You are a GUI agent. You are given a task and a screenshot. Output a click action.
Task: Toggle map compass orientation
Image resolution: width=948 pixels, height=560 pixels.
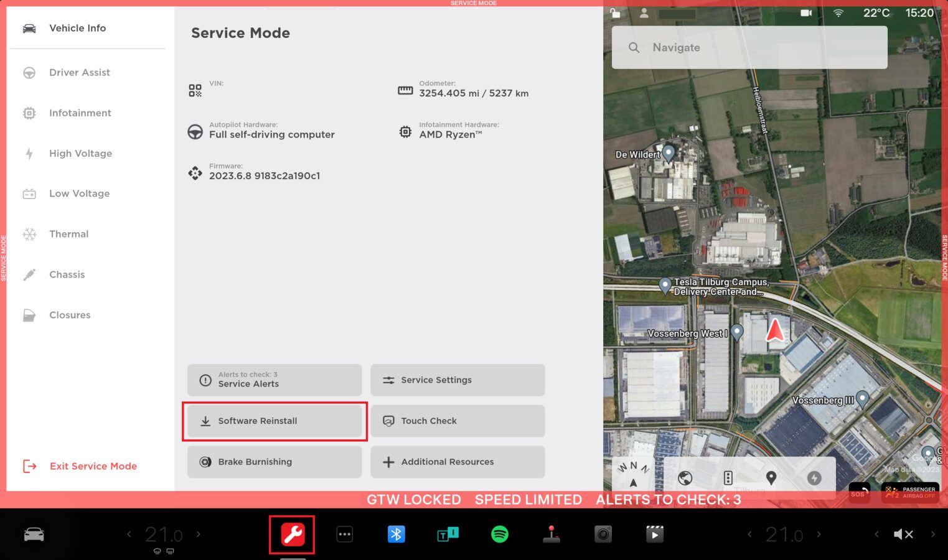click(x=633, y=475)
